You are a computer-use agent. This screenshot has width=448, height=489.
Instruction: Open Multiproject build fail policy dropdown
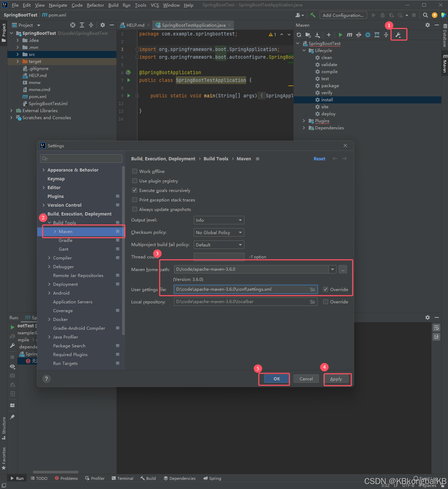pos(219,245)
